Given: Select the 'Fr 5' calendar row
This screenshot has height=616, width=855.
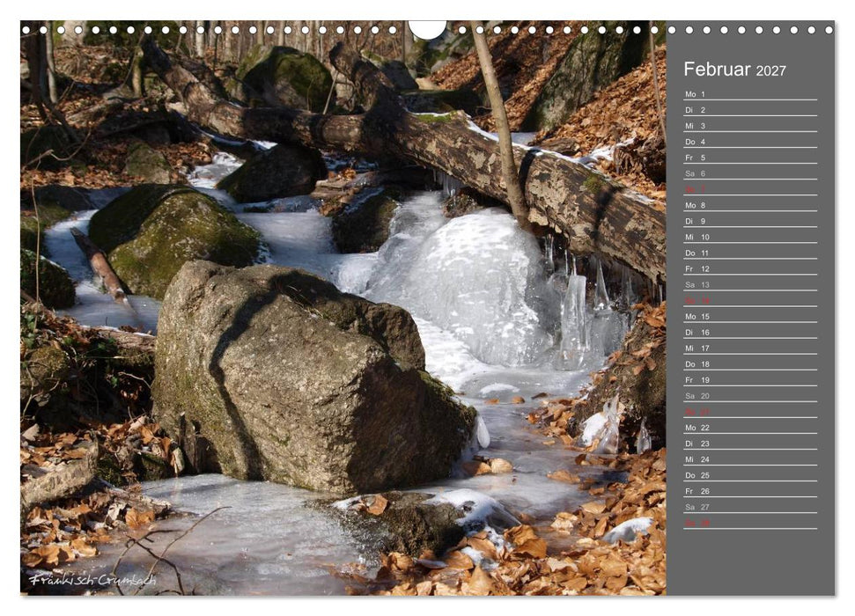Looking at the screenshot, I should tap(750, 157).
